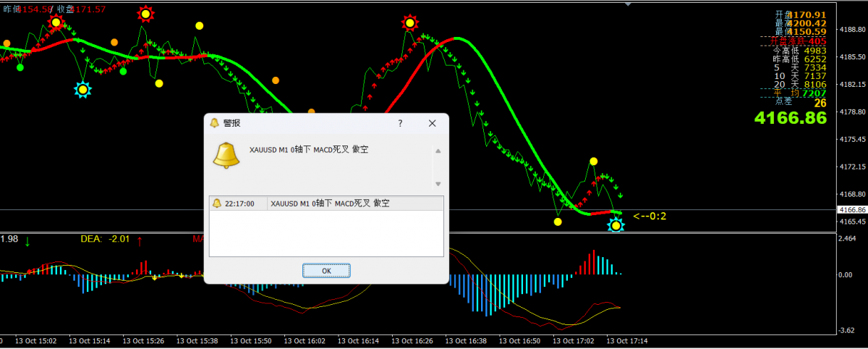868x349 pixels.
Task: Click the large golden bell alert icon
Action: click(226, 155)
